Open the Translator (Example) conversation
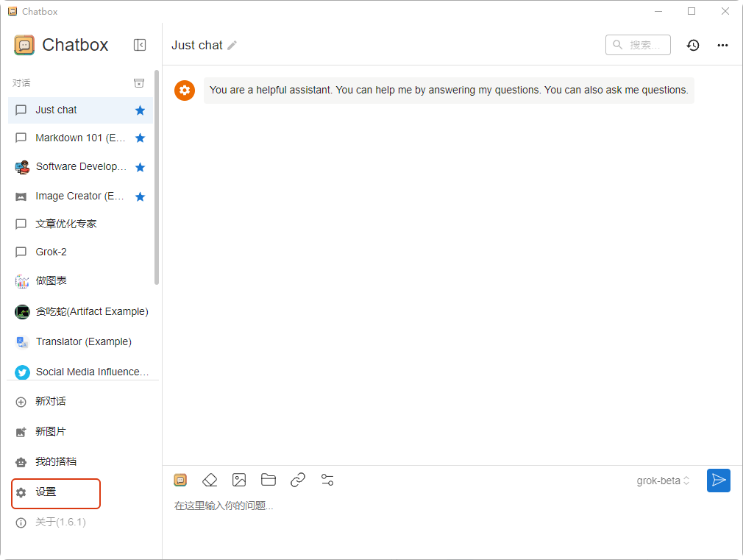The height and width of the screenshot is (560, 743). pyautogui.click(x=81, y=342)
